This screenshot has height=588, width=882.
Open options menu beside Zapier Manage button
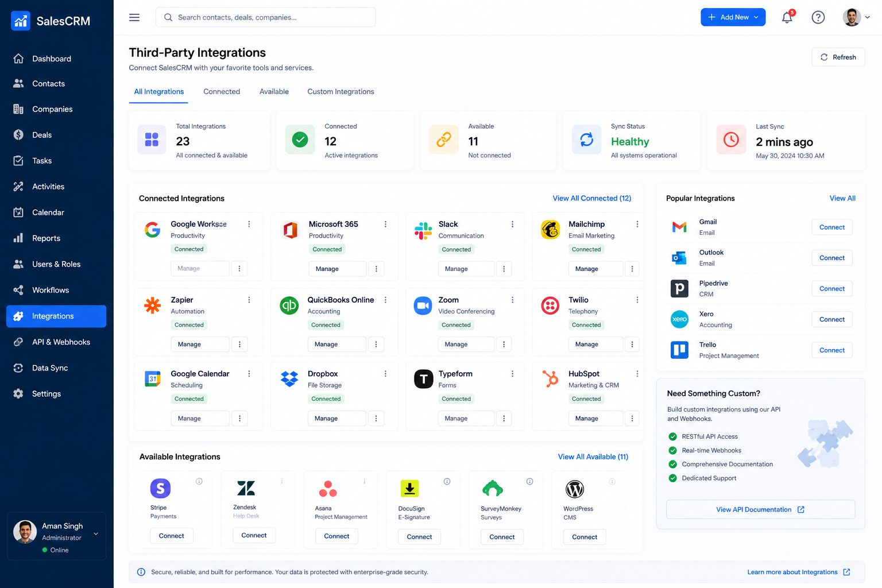pos(239,345)
